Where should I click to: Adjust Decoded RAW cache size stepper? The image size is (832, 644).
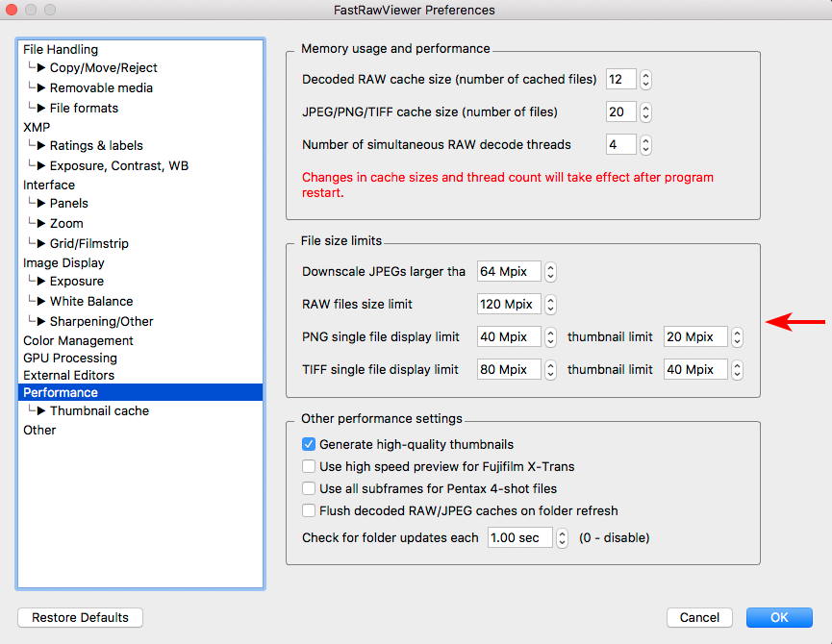pos(645,80)
